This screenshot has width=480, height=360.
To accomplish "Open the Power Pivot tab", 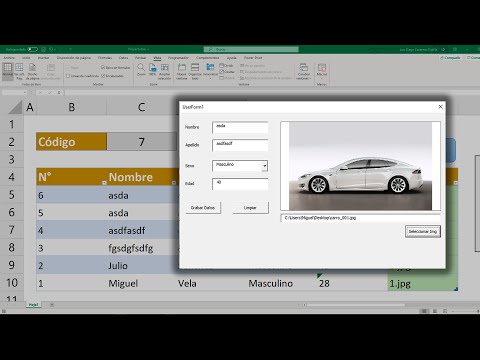I will point(253,58).
